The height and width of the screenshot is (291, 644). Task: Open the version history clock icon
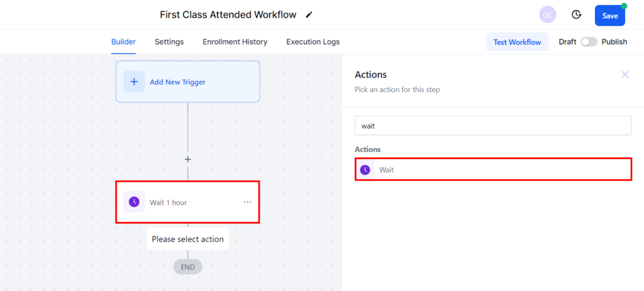(576, 15)
